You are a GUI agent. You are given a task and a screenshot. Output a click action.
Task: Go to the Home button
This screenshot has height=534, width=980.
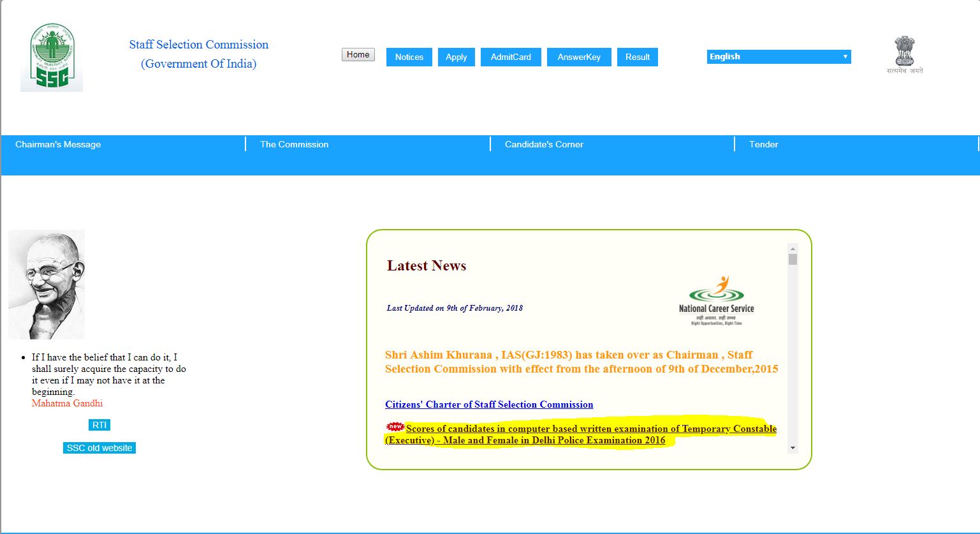tap(358, 55)
